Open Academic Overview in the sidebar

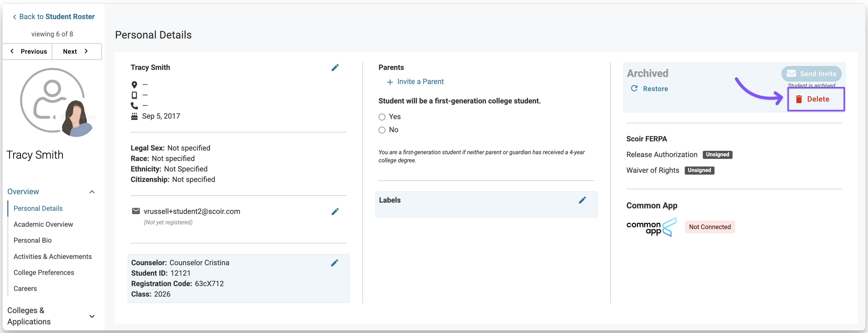click(x=43, y=224)
